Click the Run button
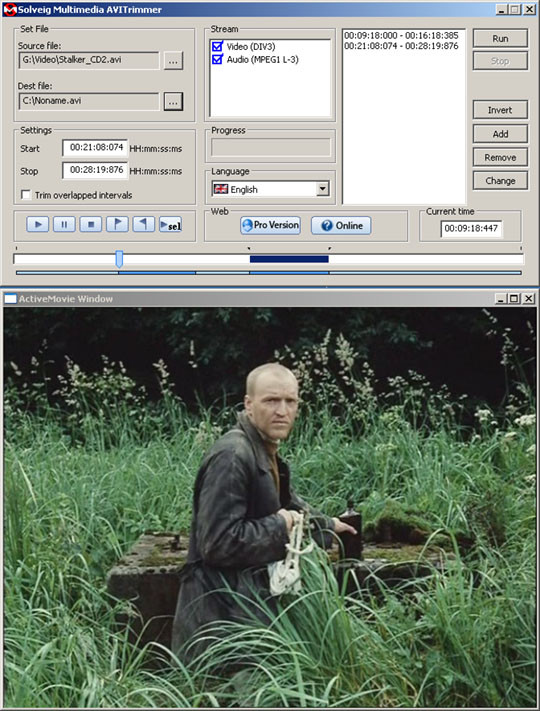Screen dimensions: 540x711 500,39
